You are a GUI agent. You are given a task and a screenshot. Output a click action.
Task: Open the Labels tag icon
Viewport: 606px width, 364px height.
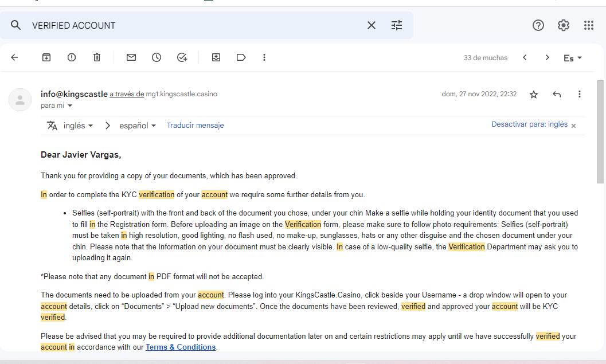coord(241,57)
